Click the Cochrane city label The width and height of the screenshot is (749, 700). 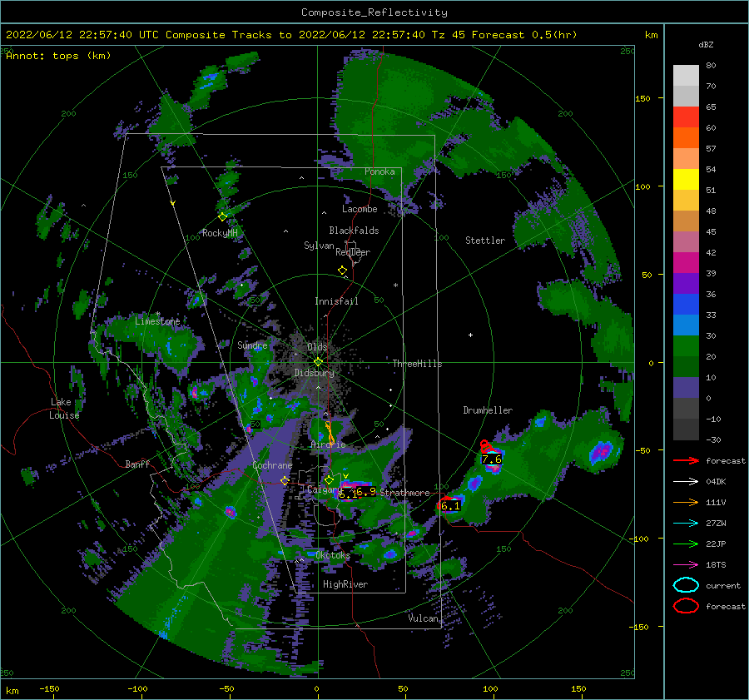click(272, 465)
